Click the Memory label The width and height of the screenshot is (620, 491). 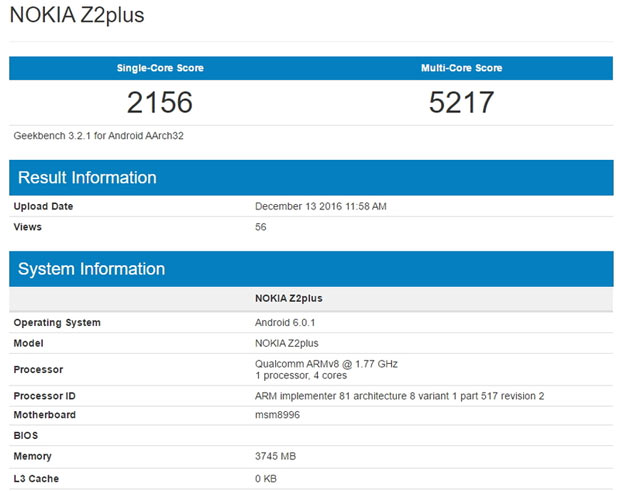32,456
